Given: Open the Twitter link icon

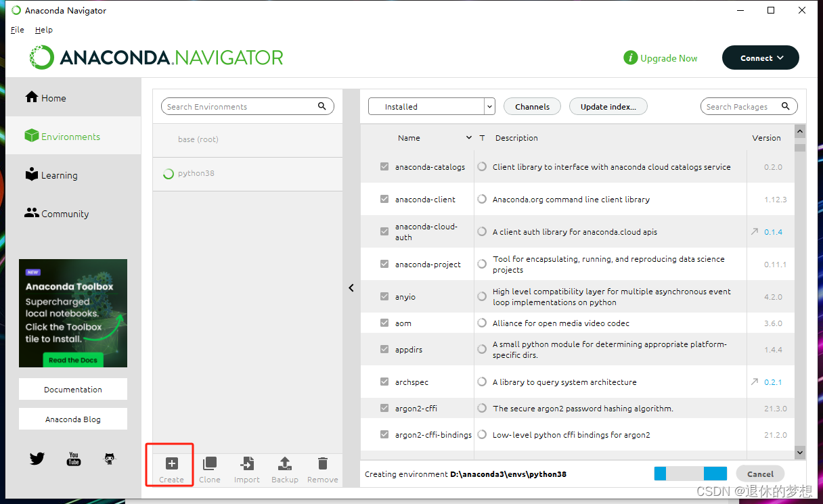Looking at the screenshot, I should point(37,459).
